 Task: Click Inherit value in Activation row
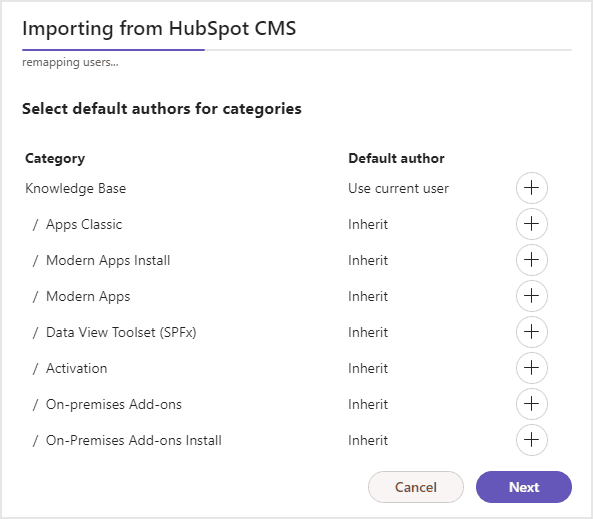click(368, 368)
